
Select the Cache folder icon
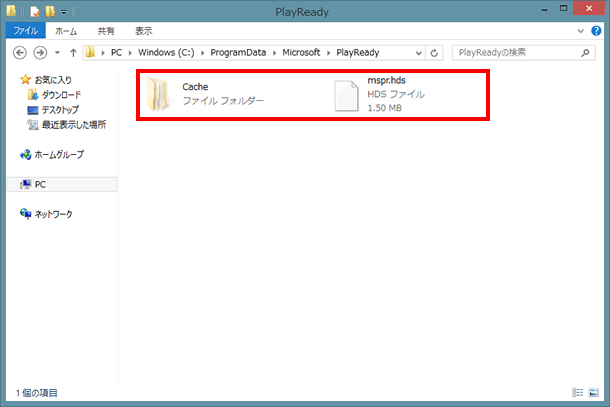tap(159, 94)
